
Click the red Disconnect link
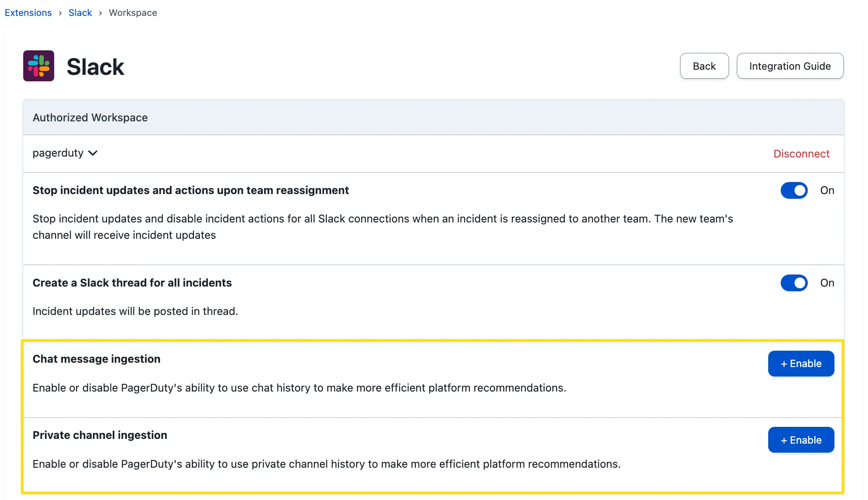pos(801,154)
